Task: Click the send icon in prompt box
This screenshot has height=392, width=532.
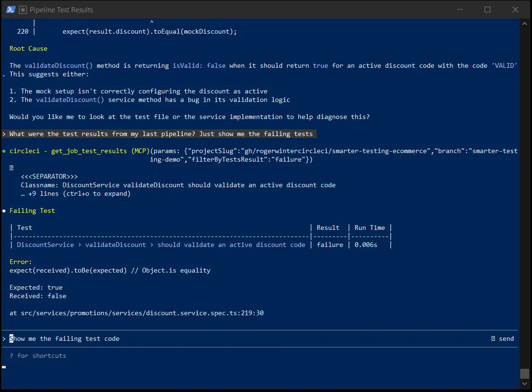Action: click(x=493, y=338)
